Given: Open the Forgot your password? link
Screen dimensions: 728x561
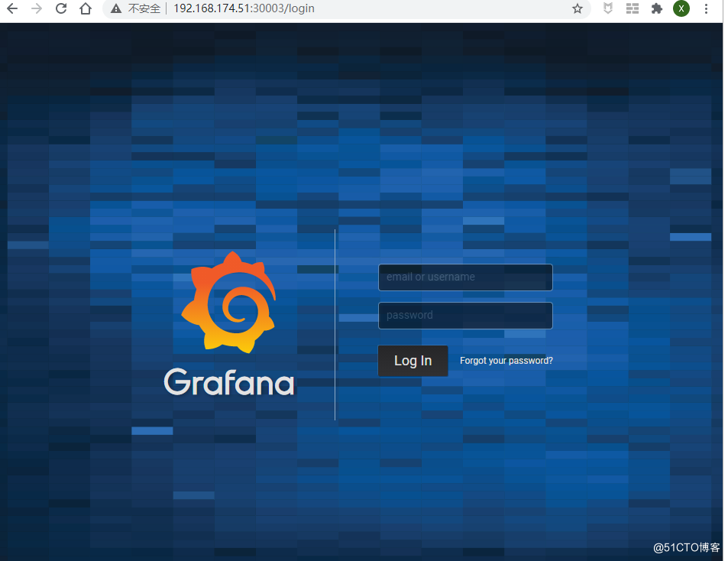Looking at the screenshot, I should [506, 361].
